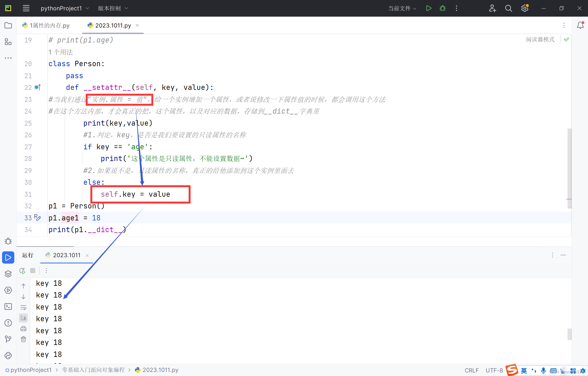Screen dimensions: 588x376
Task: Click the UTF-8 encoding in status bar
Action: click(494, 370)
